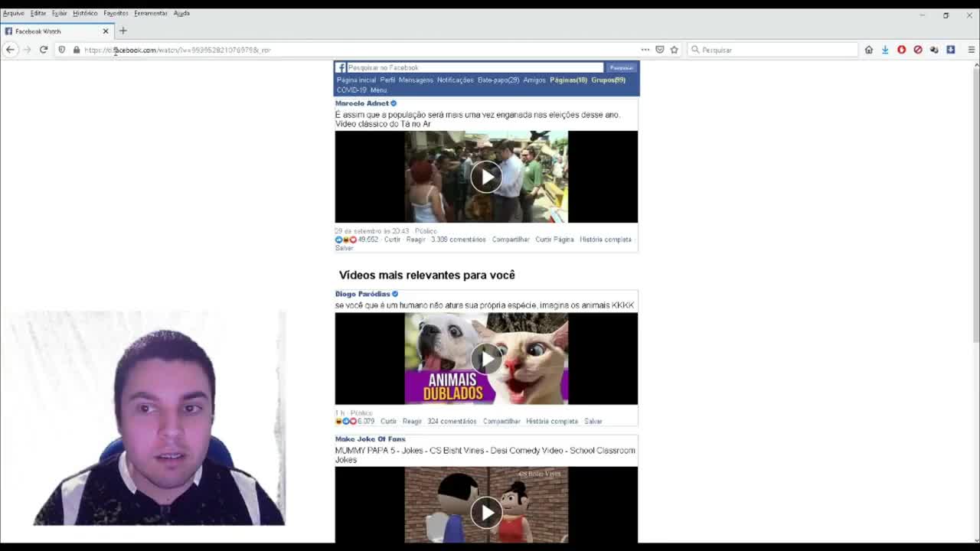Click verified badge next to Diogo Paródias
Viewport: 980px width, 551px height.
(395, 294)
